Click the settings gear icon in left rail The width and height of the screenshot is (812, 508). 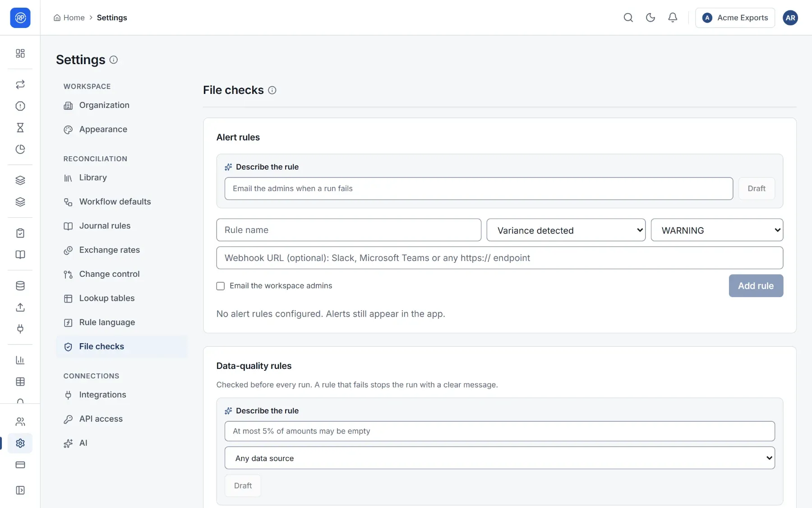pos(20,443)
